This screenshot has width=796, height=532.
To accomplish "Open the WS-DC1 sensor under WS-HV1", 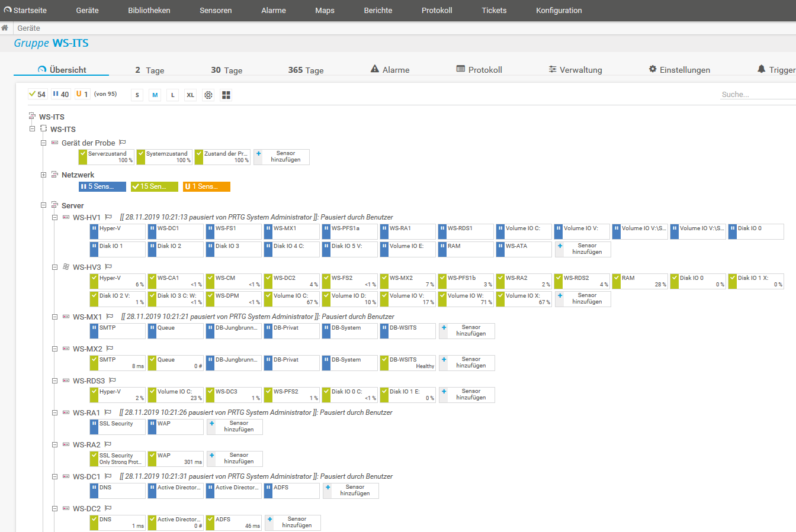I will (x=175, y=232).
